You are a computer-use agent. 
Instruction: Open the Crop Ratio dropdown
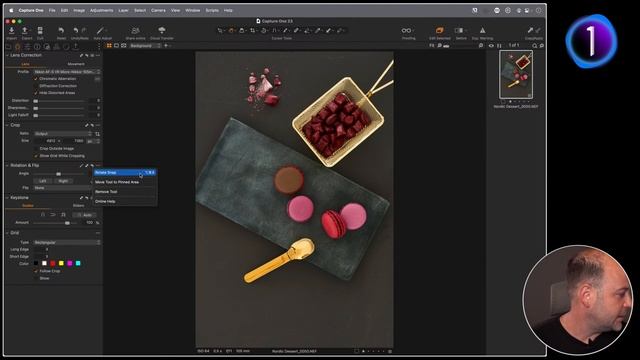[x=63, y=134]
